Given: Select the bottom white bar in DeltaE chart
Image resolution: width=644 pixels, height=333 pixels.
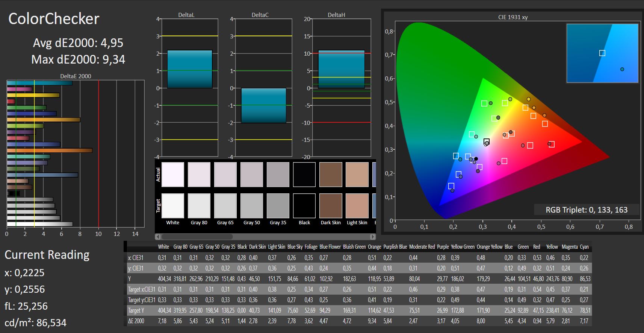Looking at the screenshot, I should [39, 224].
